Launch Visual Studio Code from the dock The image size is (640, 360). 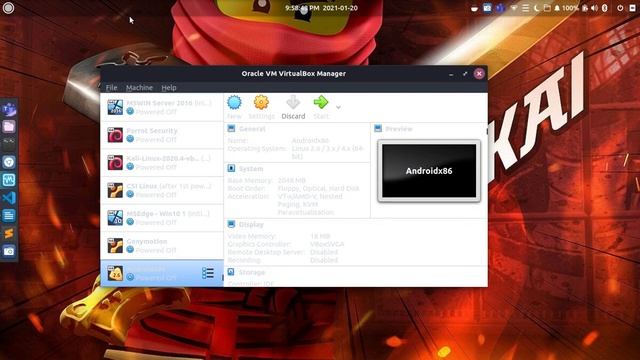click(x=9, y=198)
